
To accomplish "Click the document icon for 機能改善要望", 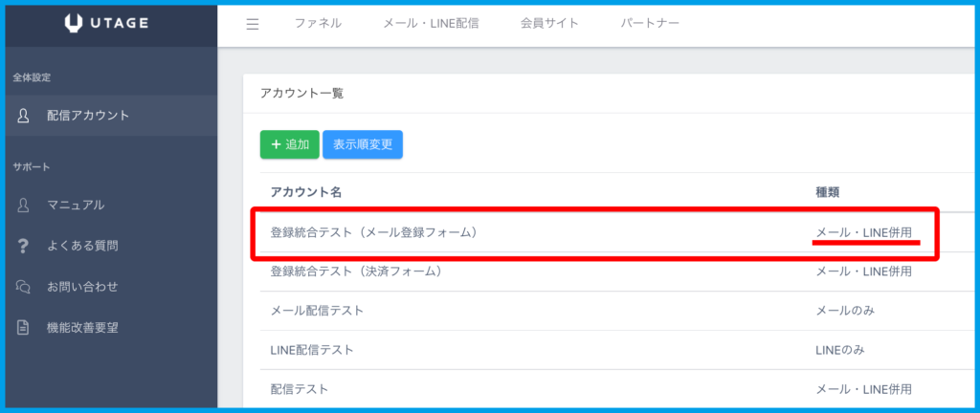I will (24, 328).
